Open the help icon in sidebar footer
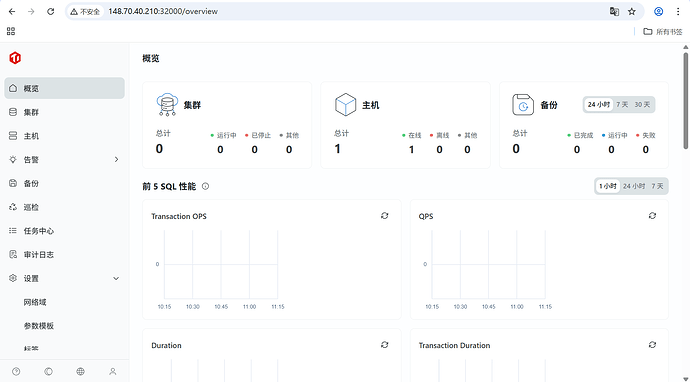The width and height of the screenshot is (690, 382). click(16, 372)
